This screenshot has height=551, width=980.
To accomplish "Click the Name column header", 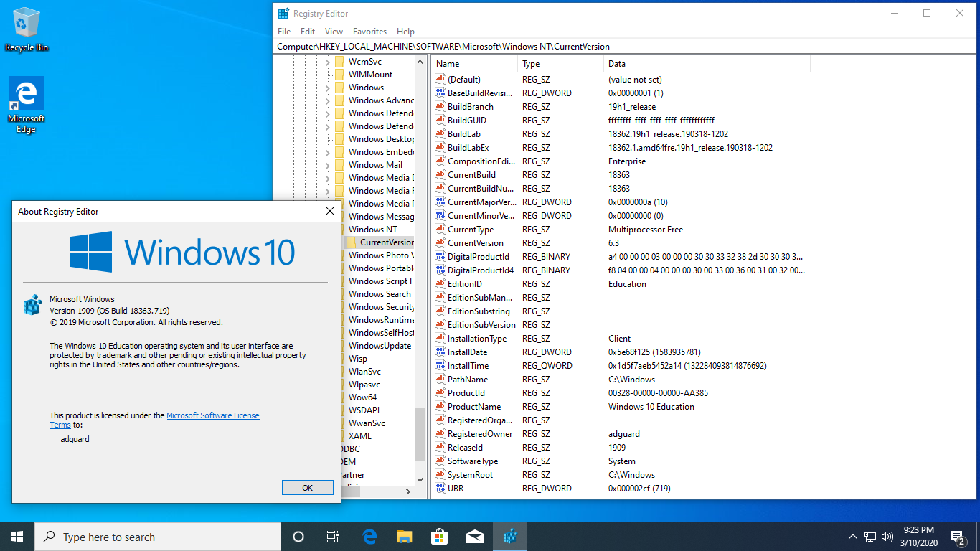I will click(474, 64).
